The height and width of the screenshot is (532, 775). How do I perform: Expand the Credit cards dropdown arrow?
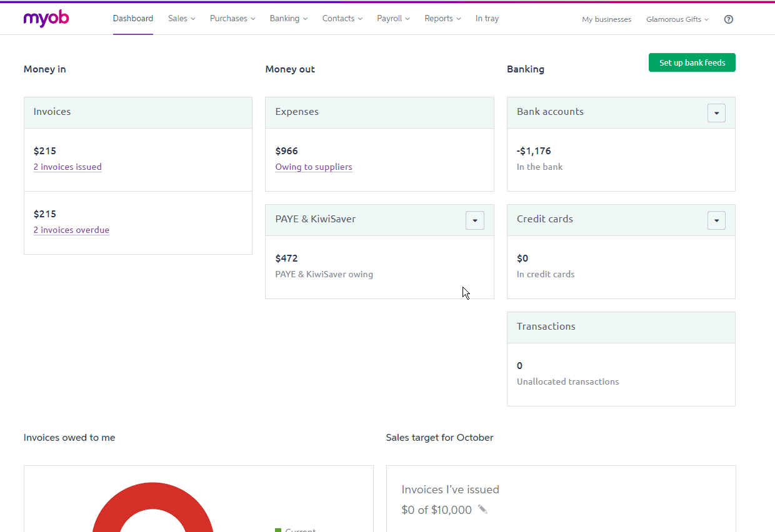[x=716, y=220]
